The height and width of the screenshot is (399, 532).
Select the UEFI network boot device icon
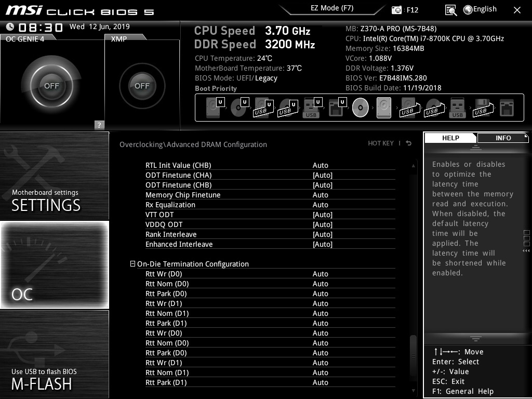[337, 108]
